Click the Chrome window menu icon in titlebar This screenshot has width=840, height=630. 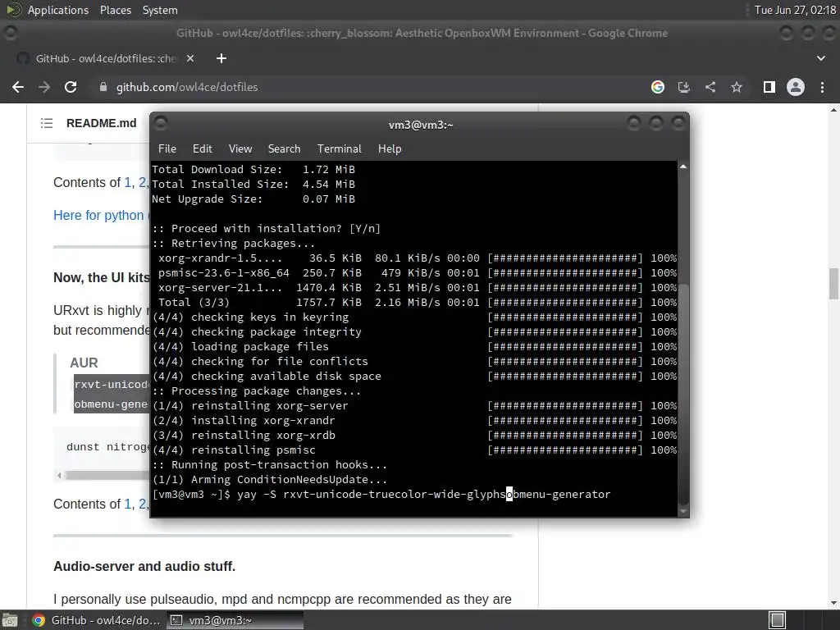pos(10,33)
